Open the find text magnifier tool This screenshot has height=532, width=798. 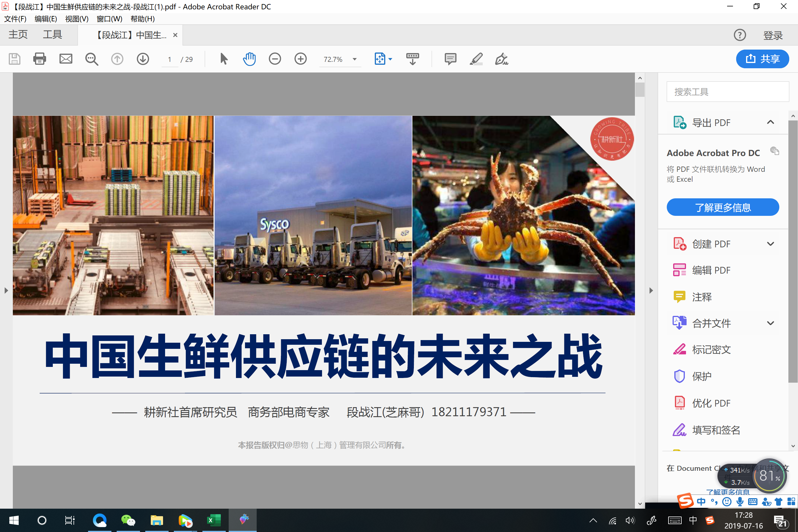[91, 59]
